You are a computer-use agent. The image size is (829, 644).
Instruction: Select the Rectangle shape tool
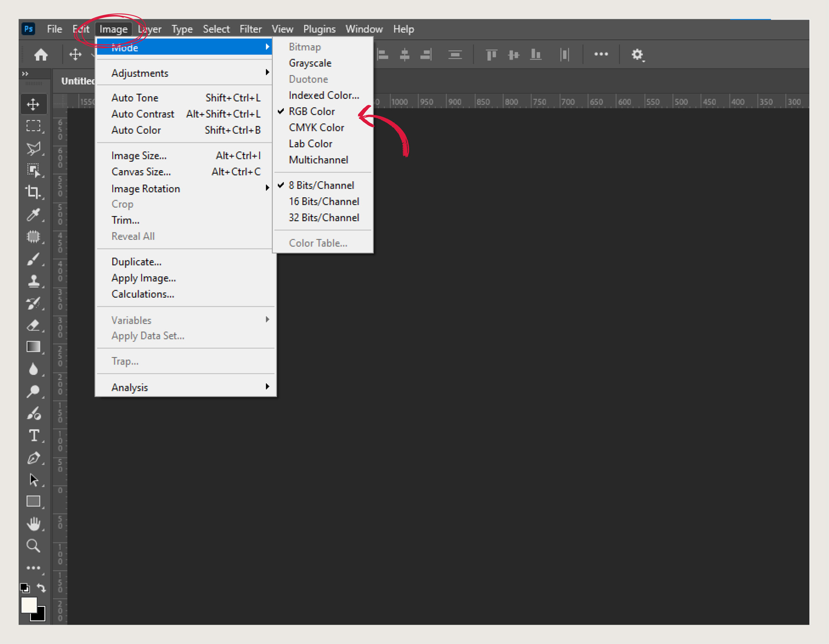pos(33,501)
